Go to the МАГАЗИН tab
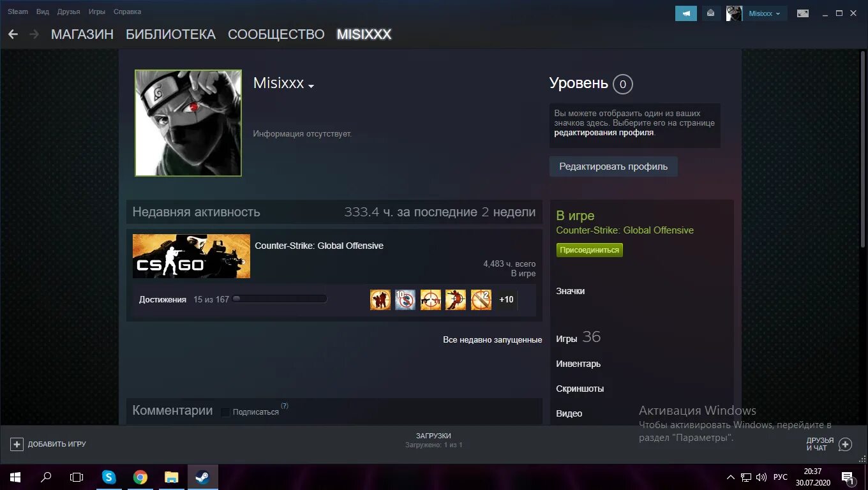The height and width of the screenshot is (490, 868). coord(82,34)
